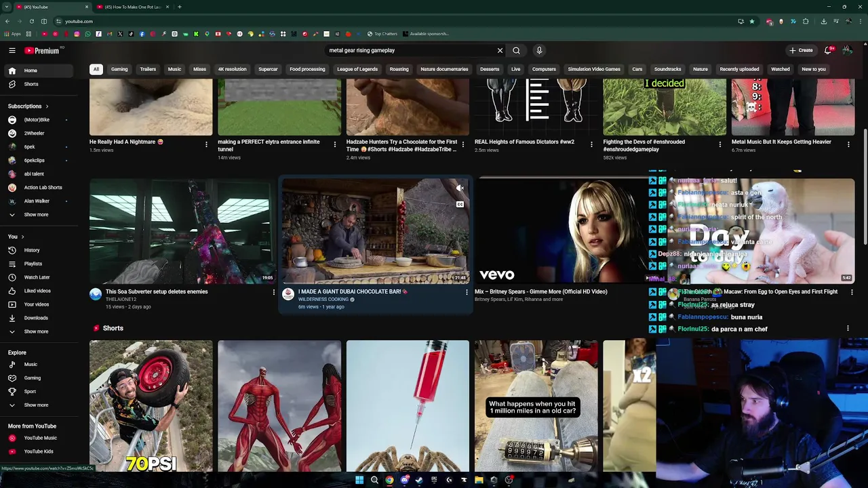Open a new browser tab
The width and height of the screenshot is (868, 488).
[x=180, y=7]
